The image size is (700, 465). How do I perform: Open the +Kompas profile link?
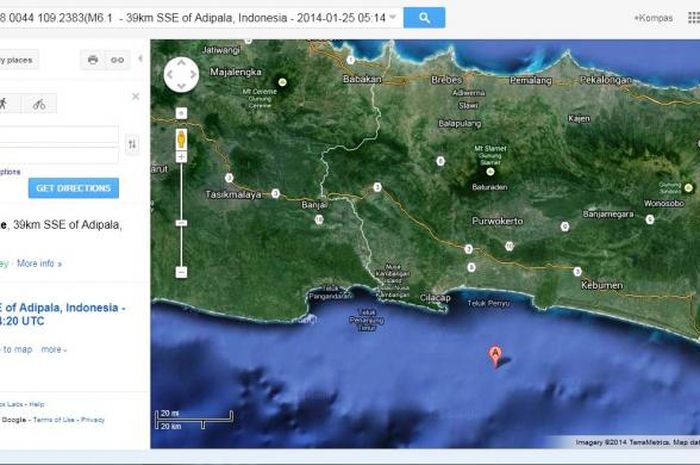[x=653, y=18]
